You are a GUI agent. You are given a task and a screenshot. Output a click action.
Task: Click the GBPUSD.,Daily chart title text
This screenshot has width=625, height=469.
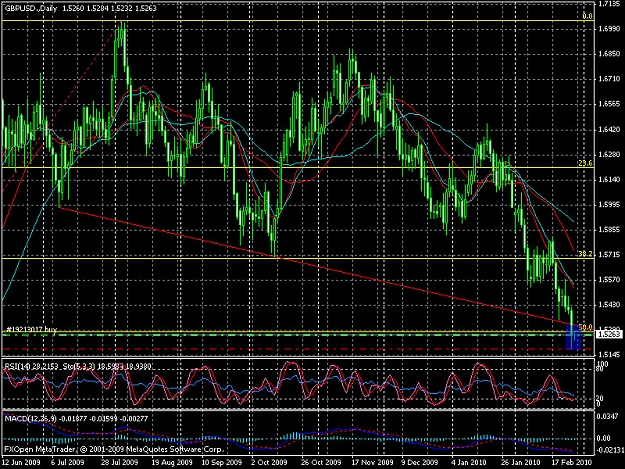tap(31, 8)
